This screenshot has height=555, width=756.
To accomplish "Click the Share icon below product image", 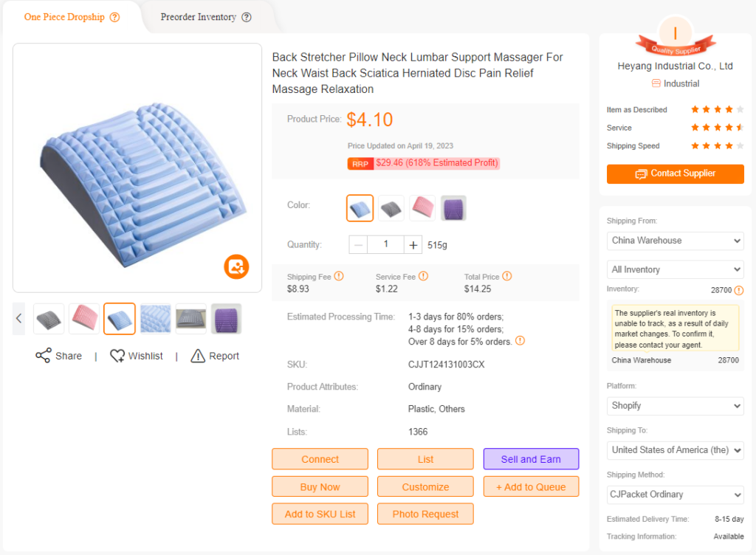I will pyautogui.click(x=43, y=356).
